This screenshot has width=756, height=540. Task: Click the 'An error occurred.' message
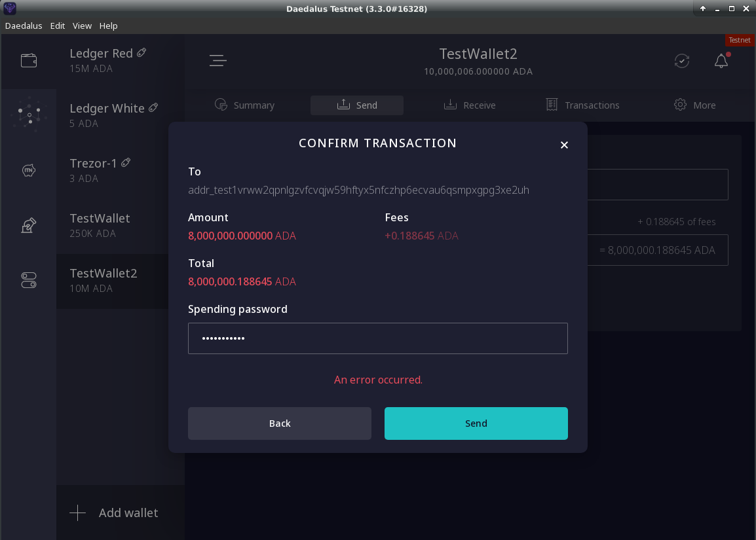tap(379, 380)
